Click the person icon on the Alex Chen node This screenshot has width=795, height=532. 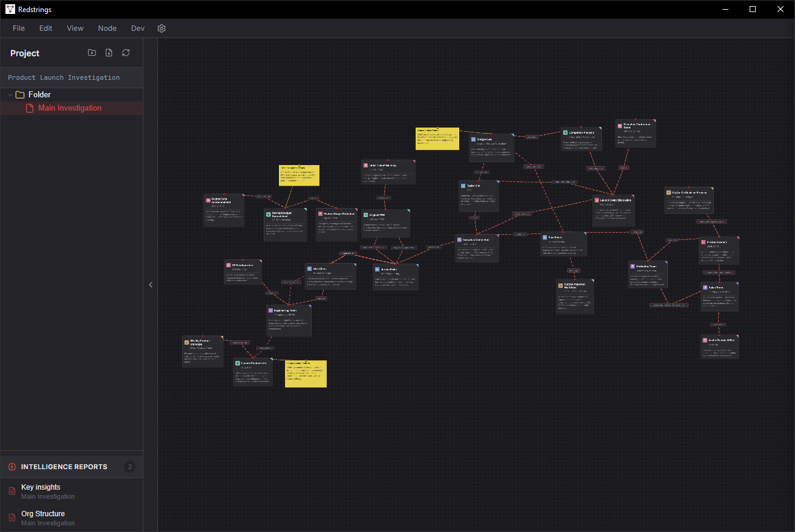pyautogui.click(x=310, y=269)
